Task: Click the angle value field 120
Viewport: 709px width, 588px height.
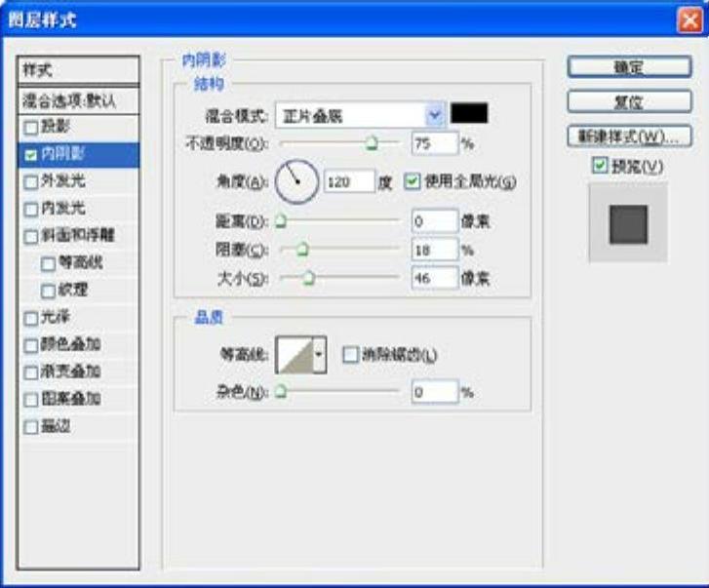Action: (x=349, y=181)
